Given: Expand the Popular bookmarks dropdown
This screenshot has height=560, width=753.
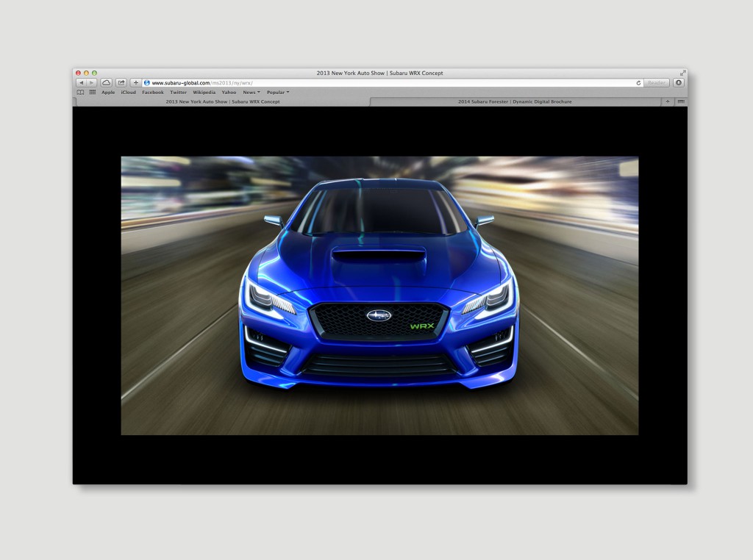Looking at the screenshot, I should click(x=278, y=92).
